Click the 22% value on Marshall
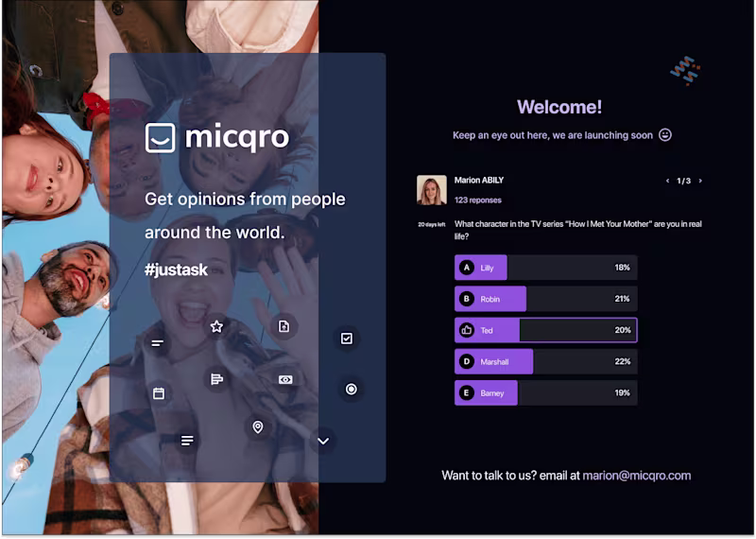This screenshot has width=756, height=539. click(623, 361)
